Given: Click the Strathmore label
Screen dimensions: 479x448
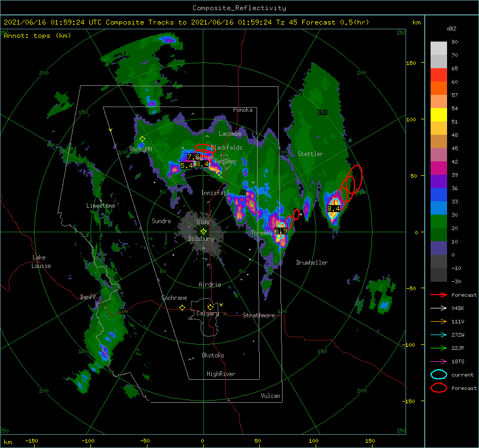Looking at the screenshot, I should [259, 315].
